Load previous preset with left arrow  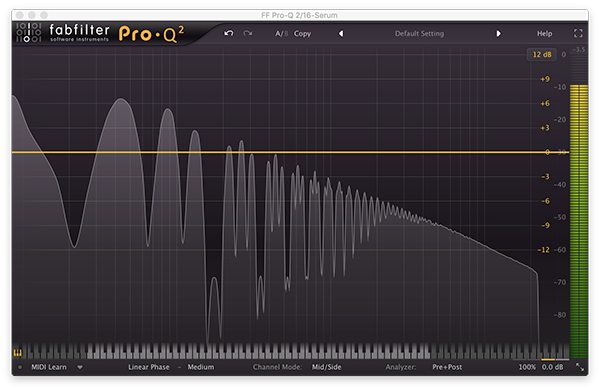click(x=341, y=34)
